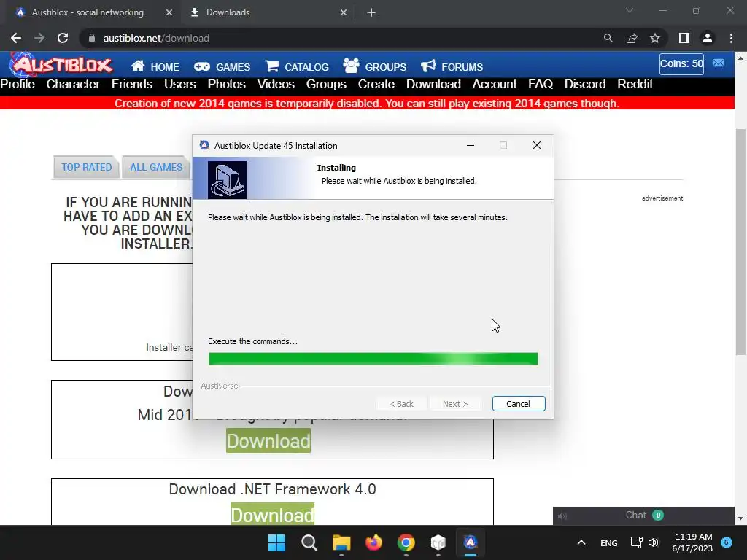Open the Videos link

pos(276,85)
